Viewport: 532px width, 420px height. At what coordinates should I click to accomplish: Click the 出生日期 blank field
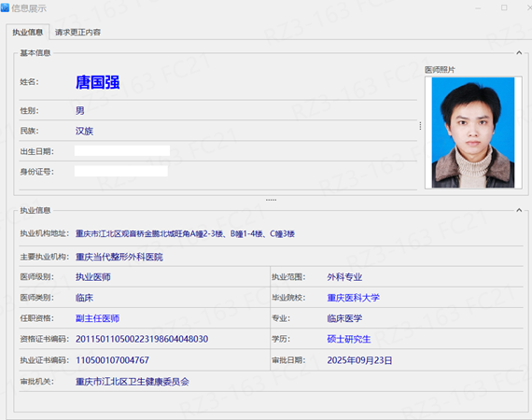click(122, 150)
